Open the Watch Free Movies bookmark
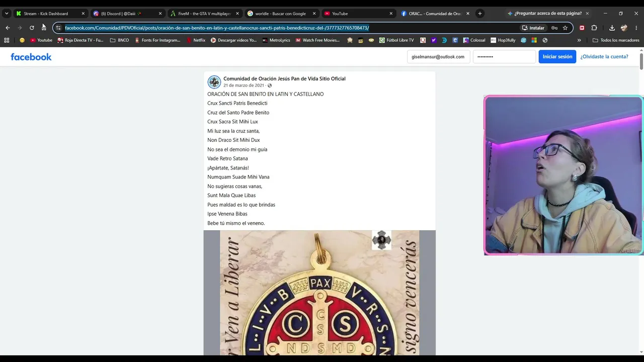The height and width of the screenshot is (362, 644). point(317,40)
